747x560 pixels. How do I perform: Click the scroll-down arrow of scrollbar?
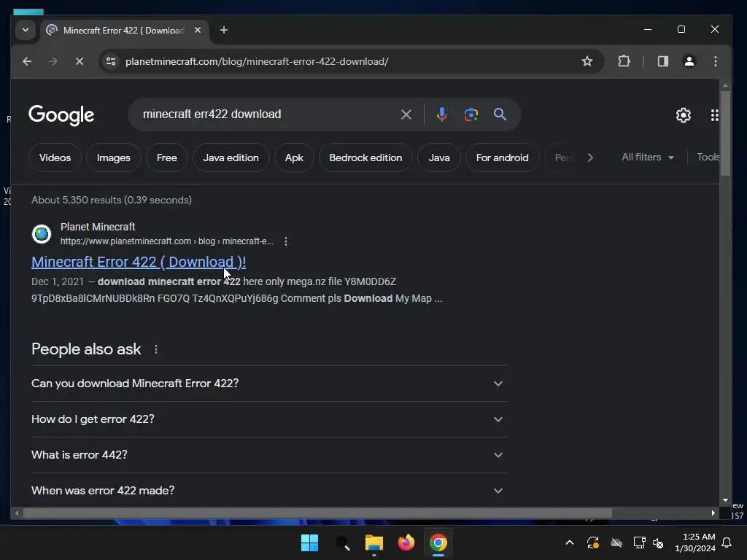[x=725, y=500]
